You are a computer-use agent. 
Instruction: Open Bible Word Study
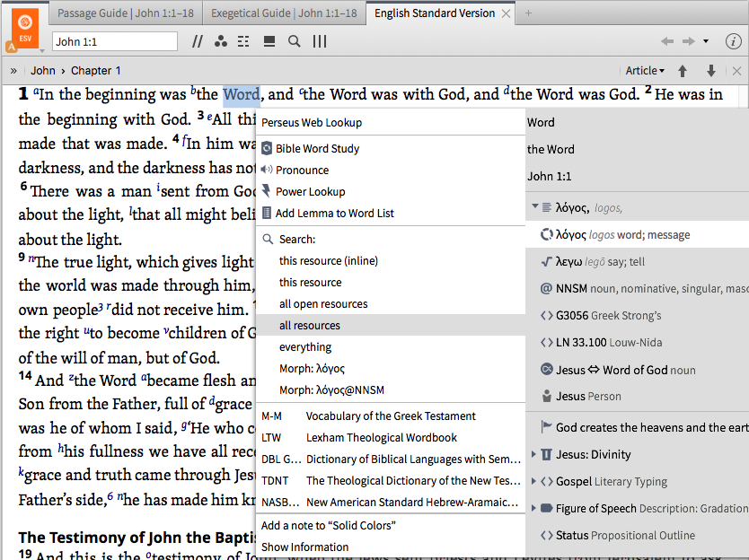[391, 148]
